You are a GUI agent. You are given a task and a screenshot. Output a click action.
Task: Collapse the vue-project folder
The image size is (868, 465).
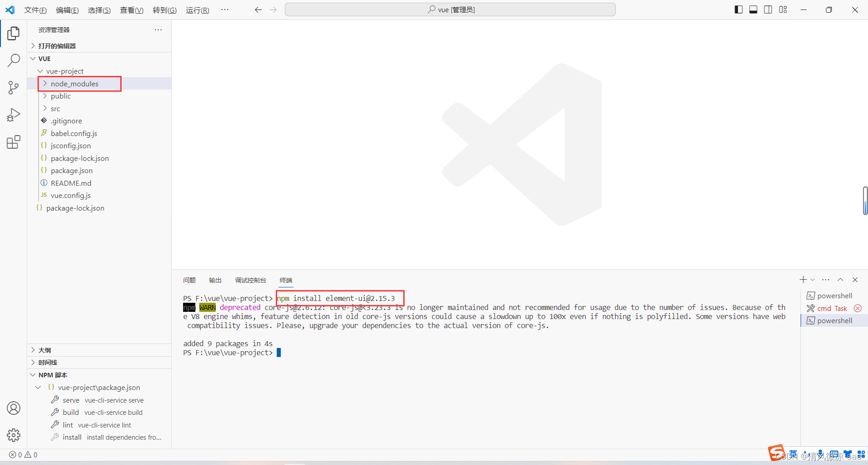pos(99,71)
